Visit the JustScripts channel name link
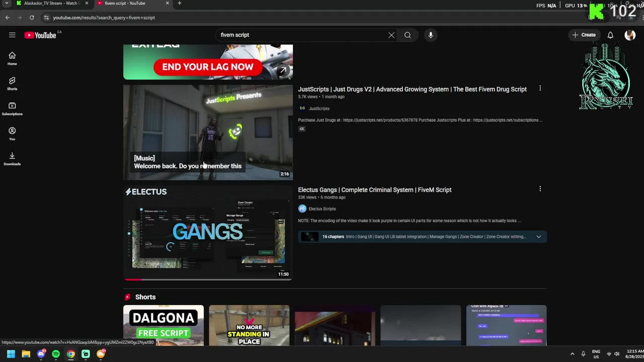 point(319,109)
